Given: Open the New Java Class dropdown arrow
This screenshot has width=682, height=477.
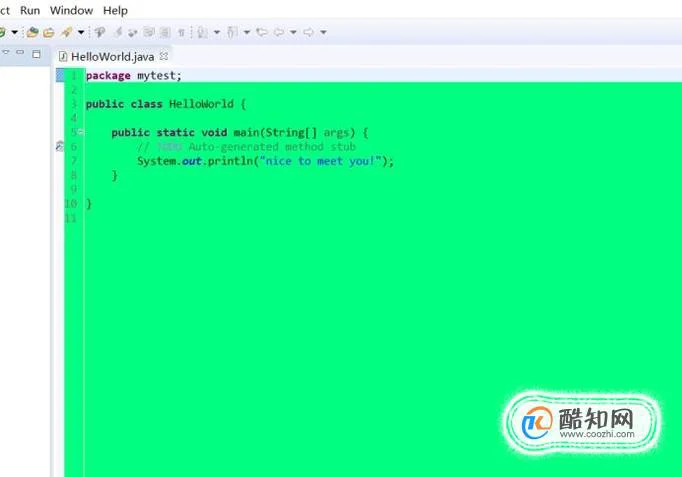Looking at the screenshot, I should coord(14,32).
